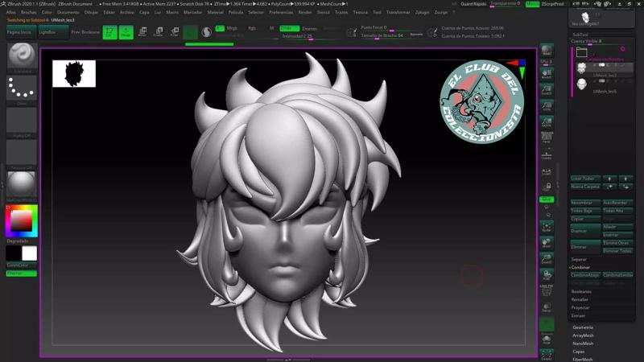Select the Scale transform tool icon
Viewport: 644px width, 362px height.
click(158, 32)
